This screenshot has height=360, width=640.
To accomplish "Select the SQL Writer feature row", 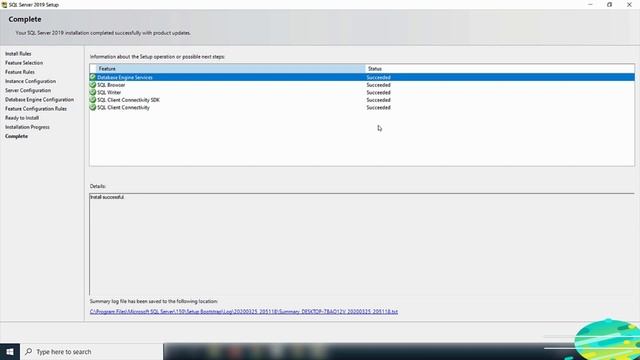I will [362, 92].
